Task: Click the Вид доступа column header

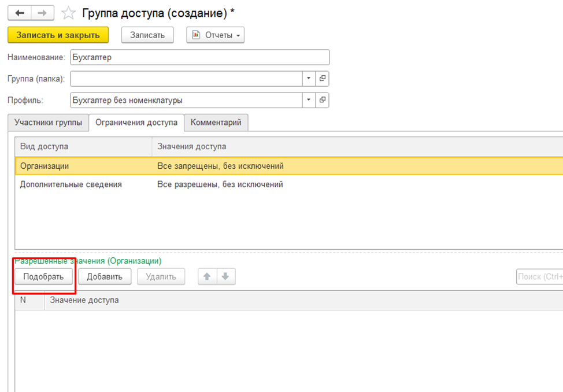Action: pyautogui.click(x=84, y=147)
